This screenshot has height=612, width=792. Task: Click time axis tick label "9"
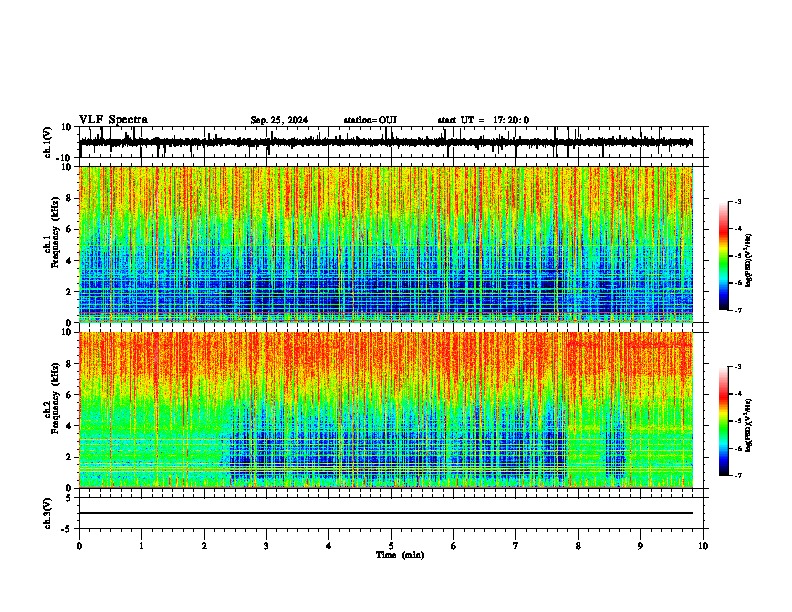click(640, 546)
